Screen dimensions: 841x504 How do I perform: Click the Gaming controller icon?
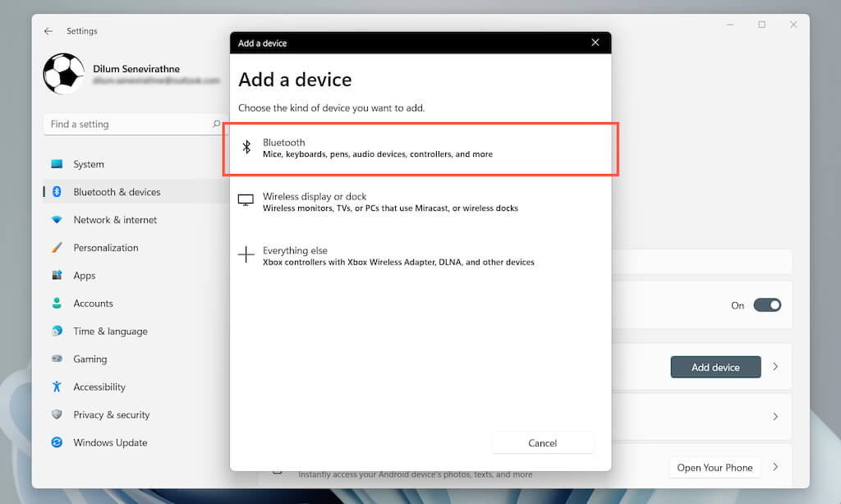point(57,359)
